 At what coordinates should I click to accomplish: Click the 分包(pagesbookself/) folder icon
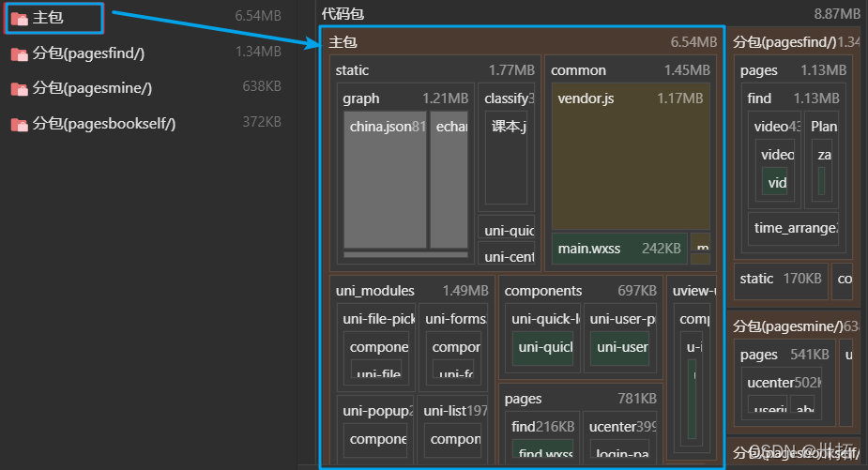point(20,125)
